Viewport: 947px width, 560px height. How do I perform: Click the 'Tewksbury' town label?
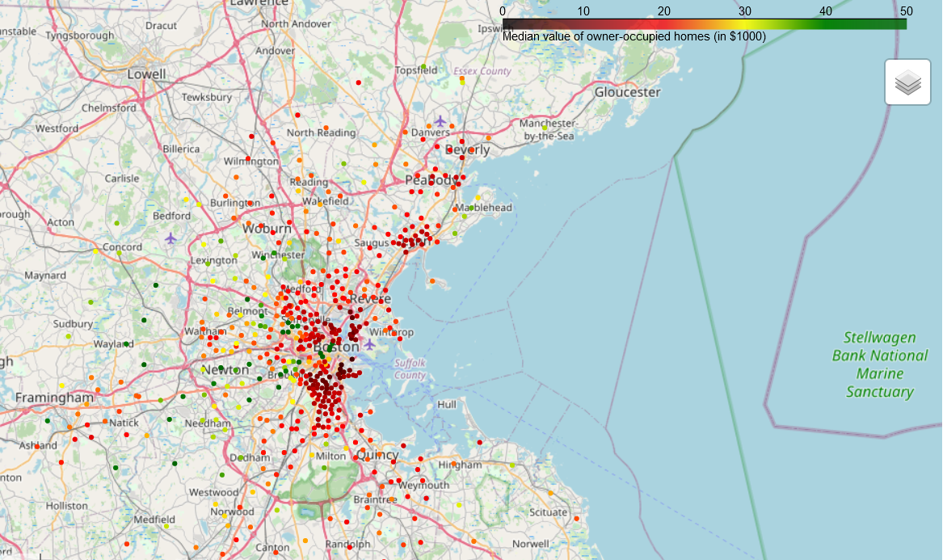(207, 97)
